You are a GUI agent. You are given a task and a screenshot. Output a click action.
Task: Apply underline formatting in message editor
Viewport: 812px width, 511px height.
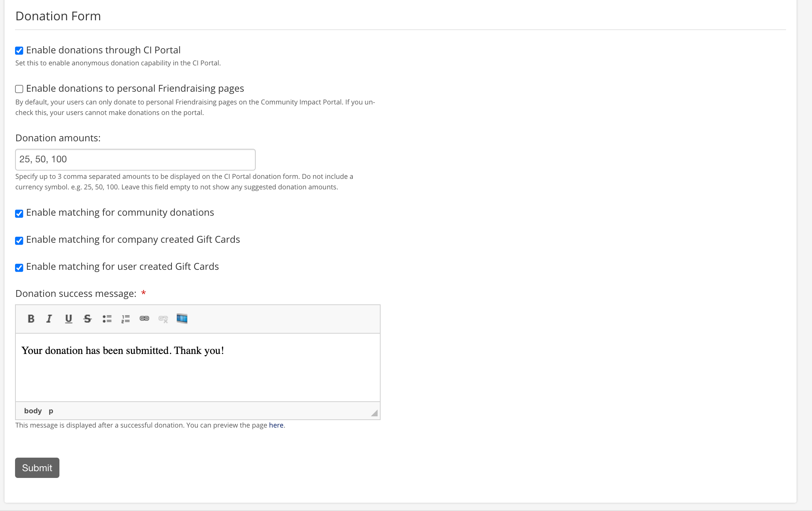(x=68, y=319)
